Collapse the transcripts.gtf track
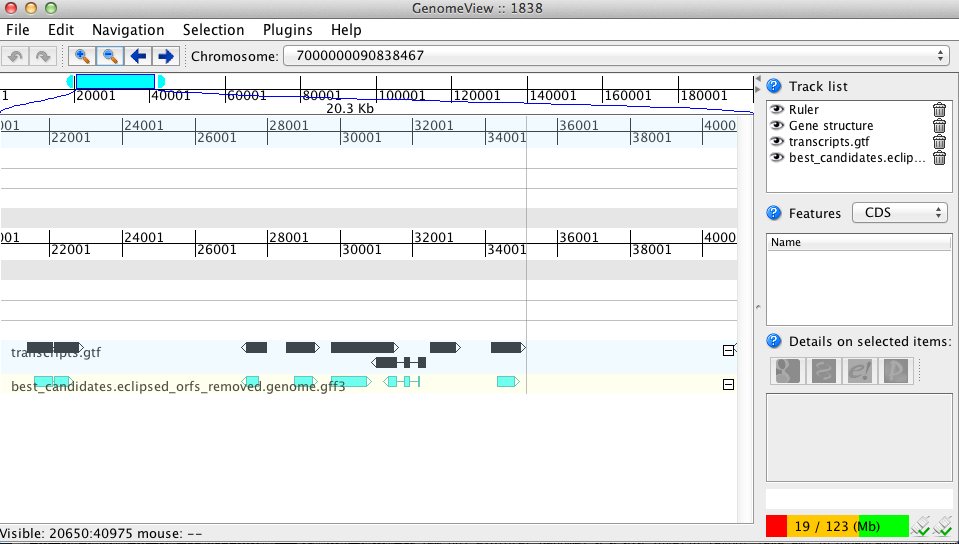 coord(728,351)
